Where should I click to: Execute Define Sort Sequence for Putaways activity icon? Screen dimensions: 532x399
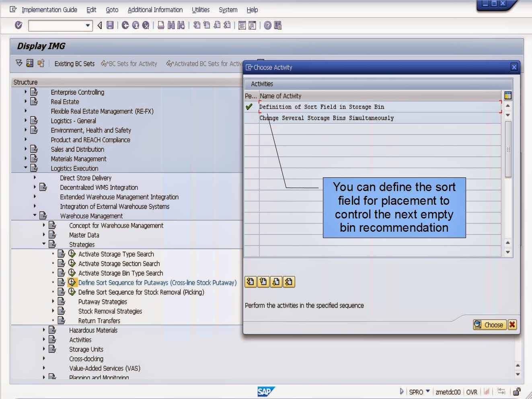pos(72,282)
